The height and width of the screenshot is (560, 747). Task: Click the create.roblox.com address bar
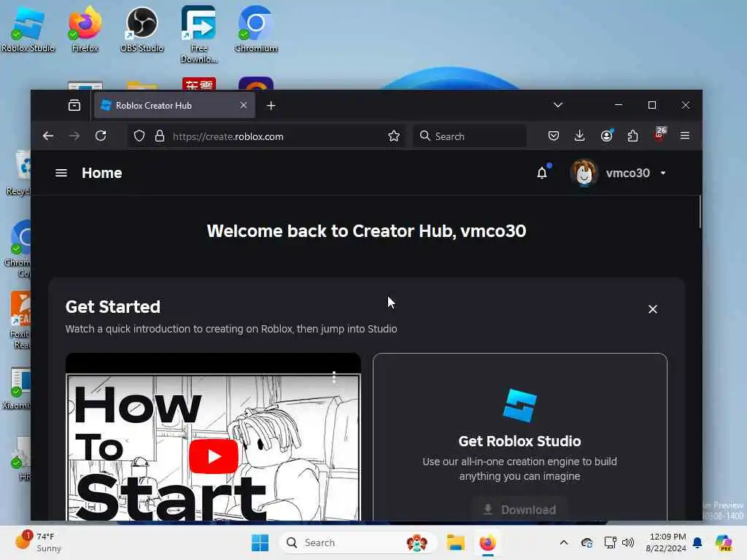click(266, 136)
